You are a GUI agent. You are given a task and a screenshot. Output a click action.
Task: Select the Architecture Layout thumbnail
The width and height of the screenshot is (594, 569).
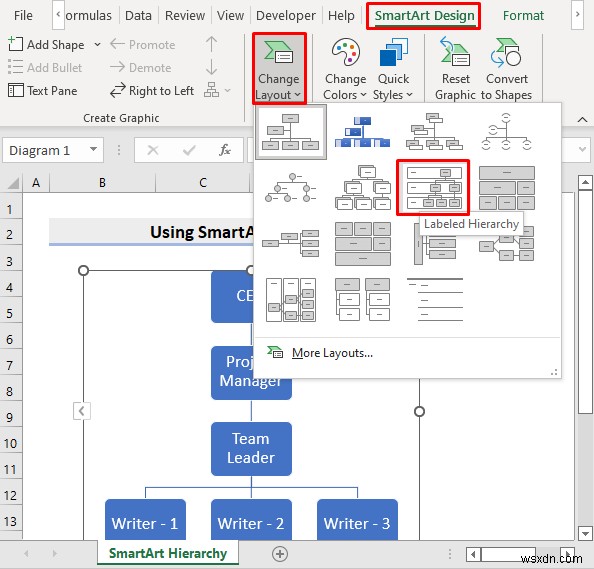click(363, 243)
